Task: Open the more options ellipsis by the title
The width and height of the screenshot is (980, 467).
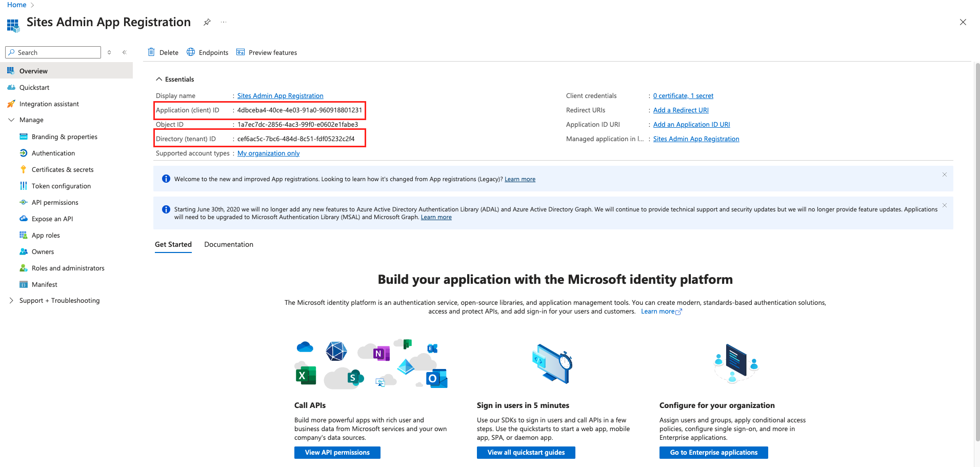Action: point(224,22)
